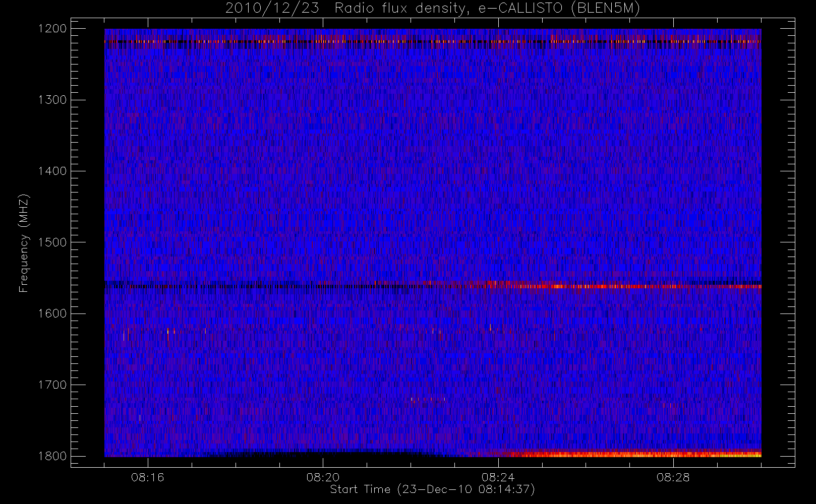The height and width of the screenshot is (504, 816).
Task: Click the 1200 frequency tick label
Action: pyautogui.click(x=52, y=29)
